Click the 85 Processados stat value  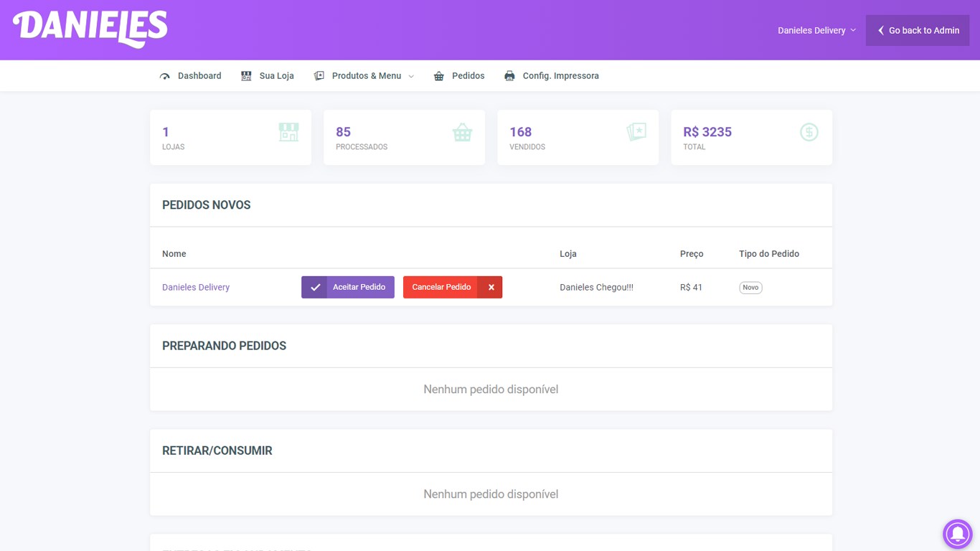(343, 132)
